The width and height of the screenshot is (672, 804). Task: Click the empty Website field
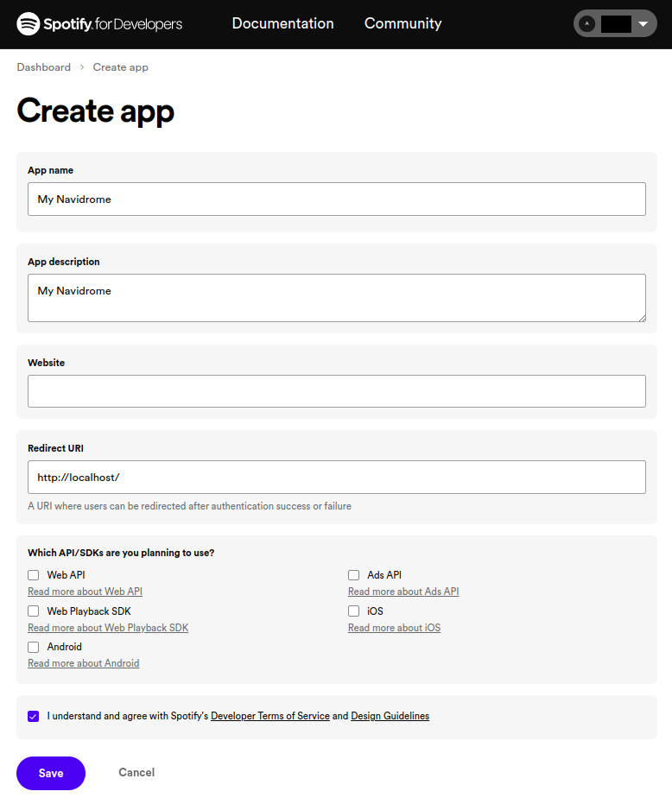pos(336,391)
